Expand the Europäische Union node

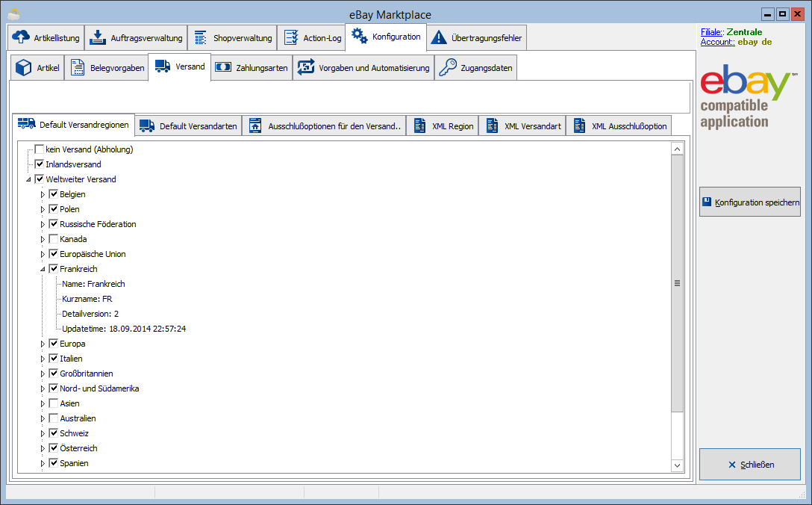coord(43,254)
